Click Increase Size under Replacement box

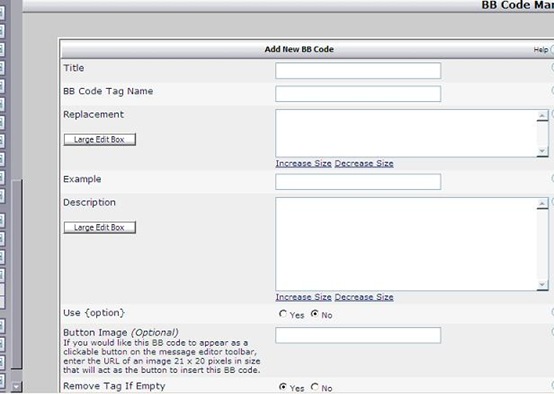click(x=303, y=164)
